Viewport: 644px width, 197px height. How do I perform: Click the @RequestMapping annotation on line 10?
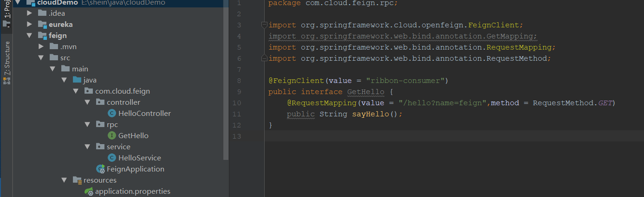[321, 103]
